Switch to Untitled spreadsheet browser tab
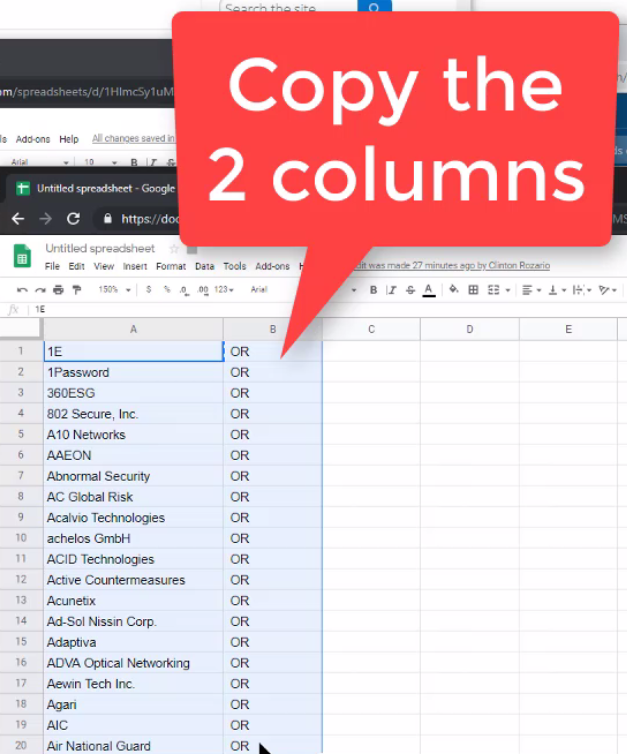The image size is (627, 754). [96, 188]
